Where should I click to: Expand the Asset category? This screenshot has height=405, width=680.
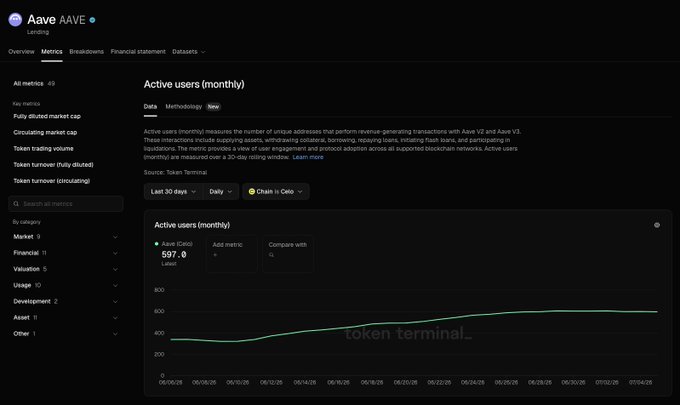pos(65,318)
